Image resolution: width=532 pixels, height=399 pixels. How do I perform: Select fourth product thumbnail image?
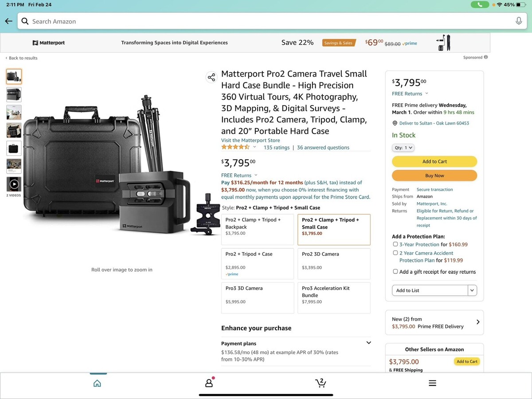[14, 130]
